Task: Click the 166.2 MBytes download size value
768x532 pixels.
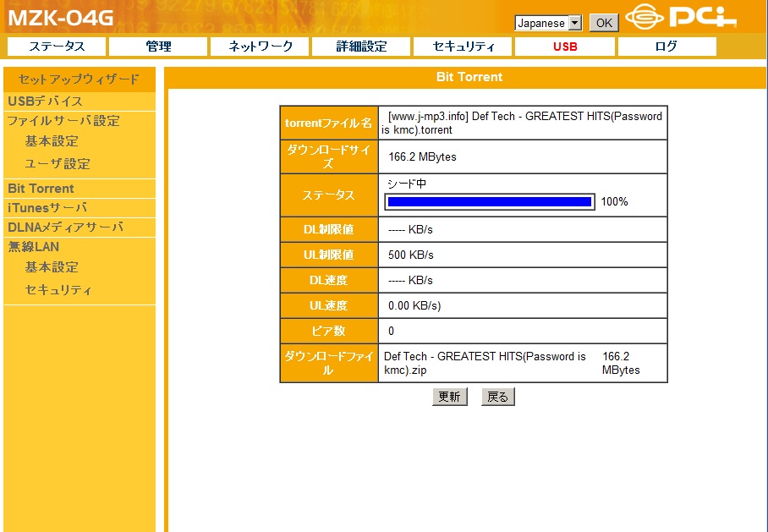Action: pos(422,157)
